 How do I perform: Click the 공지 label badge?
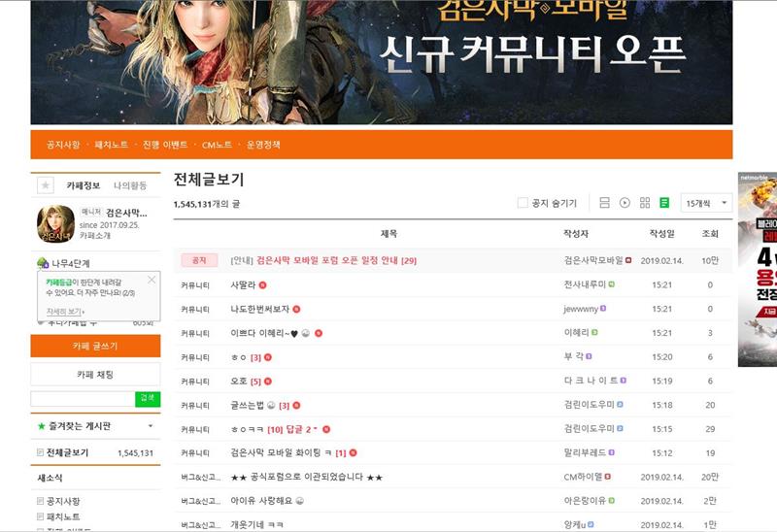click(x=199, y=260)
